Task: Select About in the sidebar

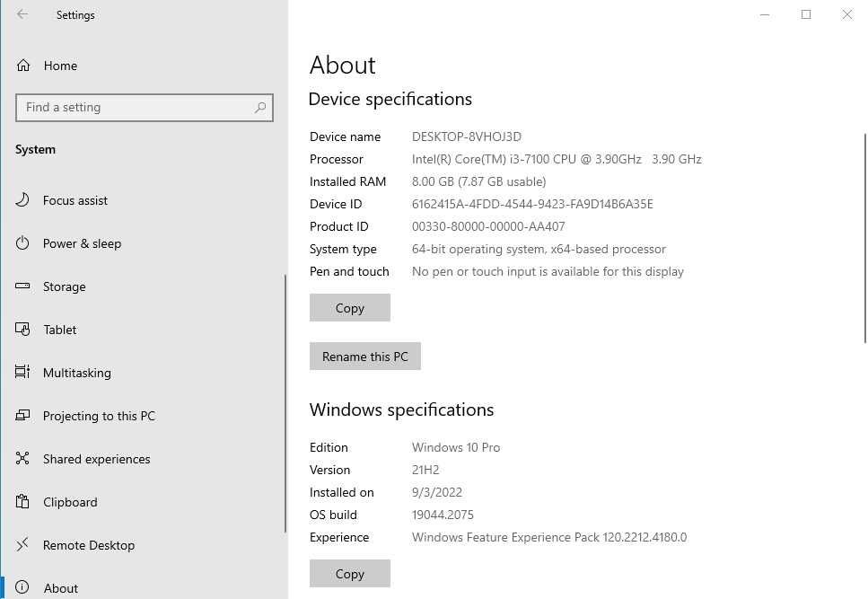Action: coord(144,586)
